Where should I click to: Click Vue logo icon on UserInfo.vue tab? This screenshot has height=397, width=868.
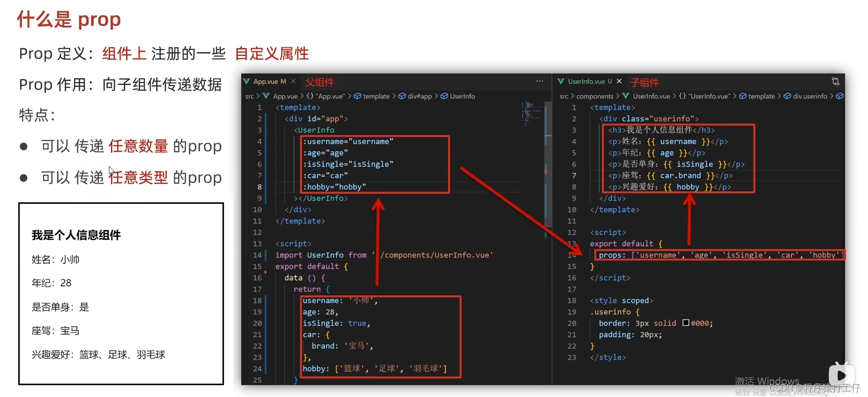pos(561,82)
